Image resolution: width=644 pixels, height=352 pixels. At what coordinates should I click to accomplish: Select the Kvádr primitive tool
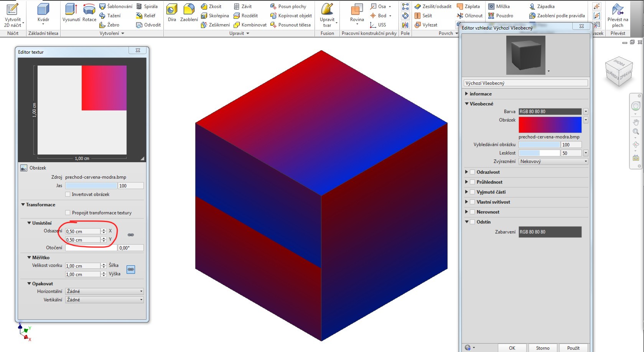[43, 15]
